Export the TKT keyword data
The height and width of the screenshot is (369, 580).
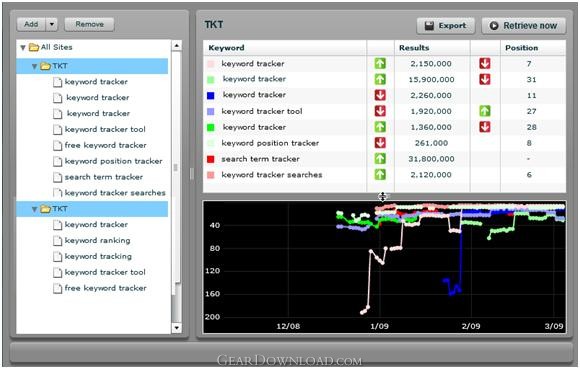coord(446,26)
